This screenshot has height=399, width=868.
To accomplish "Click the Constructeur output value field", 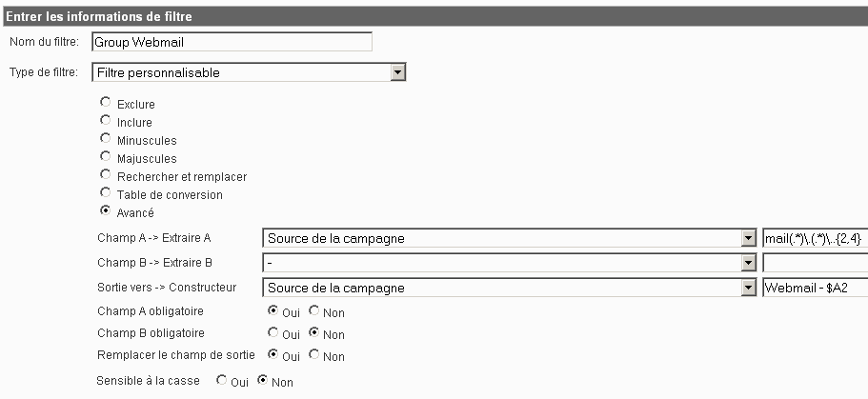I will tap(815, 288).
